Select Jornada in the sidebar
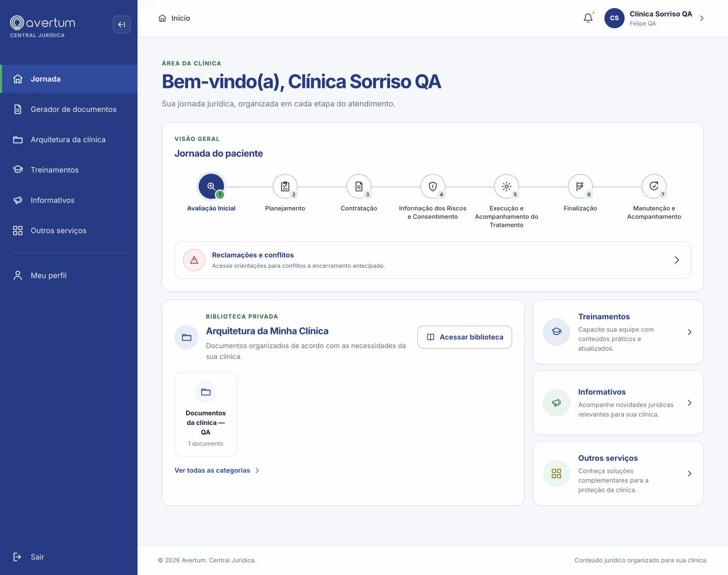The image size is (728, 575). [x=69, y=79]
